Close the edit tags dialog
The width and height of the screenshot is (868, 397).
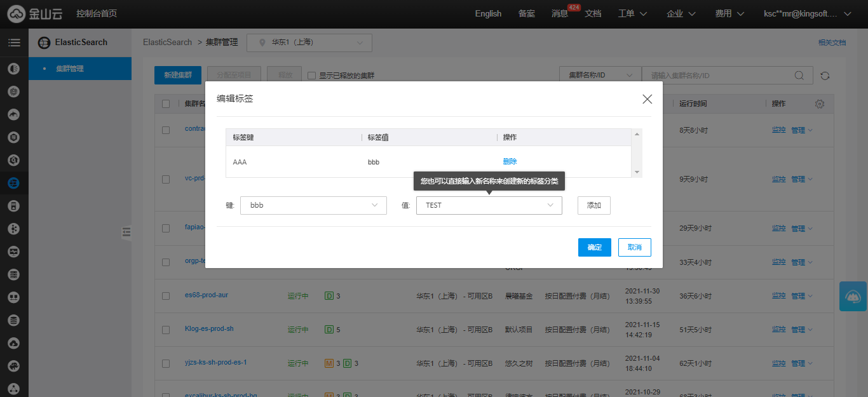[647, 99]
